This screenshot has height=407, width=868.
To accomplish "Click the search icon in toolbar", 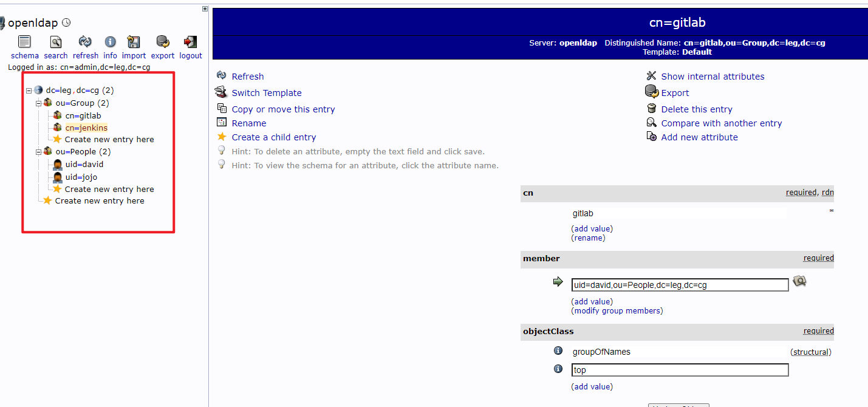I will tap(55, 42).
